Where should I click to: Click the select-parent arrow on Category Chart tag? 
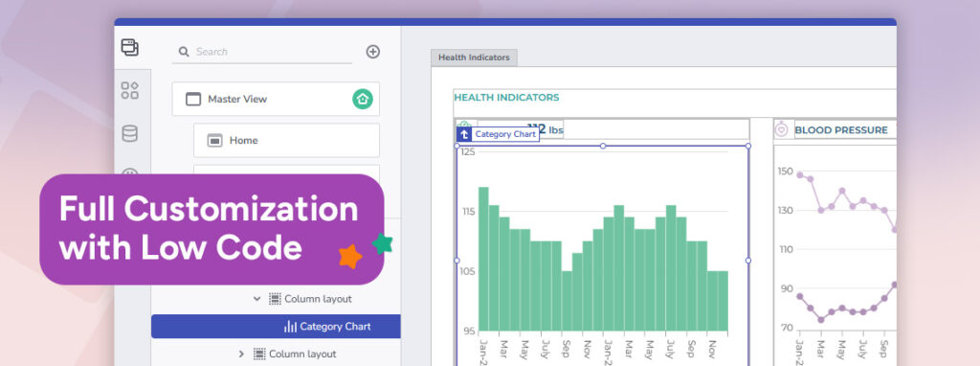click(x=464, y=134)
